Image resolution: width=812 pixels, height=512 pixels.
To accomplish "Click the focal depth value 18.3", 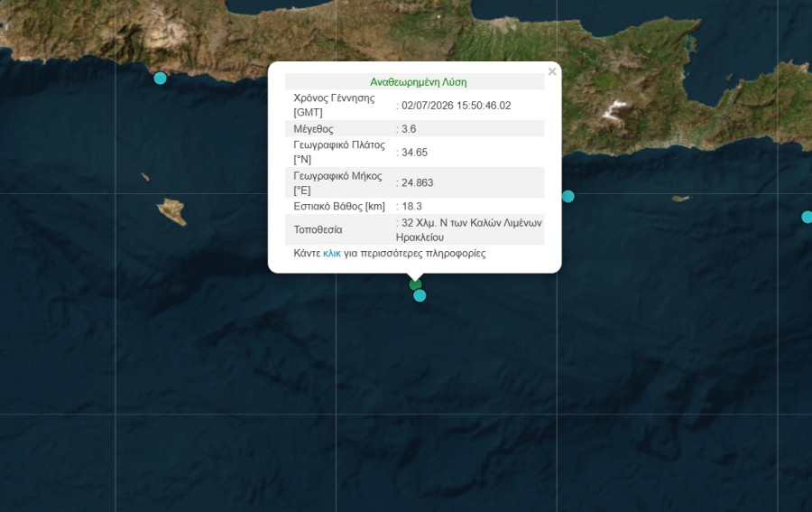I will pyautogui.click(x=411, y=206).
